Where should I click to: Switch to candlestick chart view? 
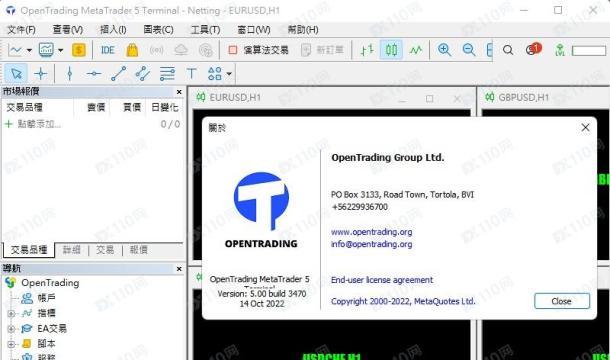(391, 50)
